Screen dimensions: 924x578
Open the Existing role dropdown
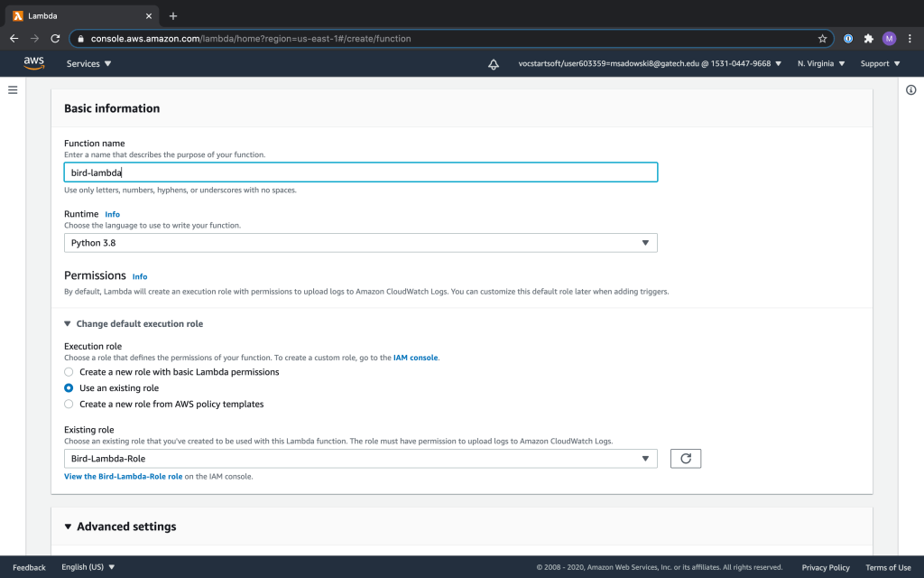[x=360, y=459]
